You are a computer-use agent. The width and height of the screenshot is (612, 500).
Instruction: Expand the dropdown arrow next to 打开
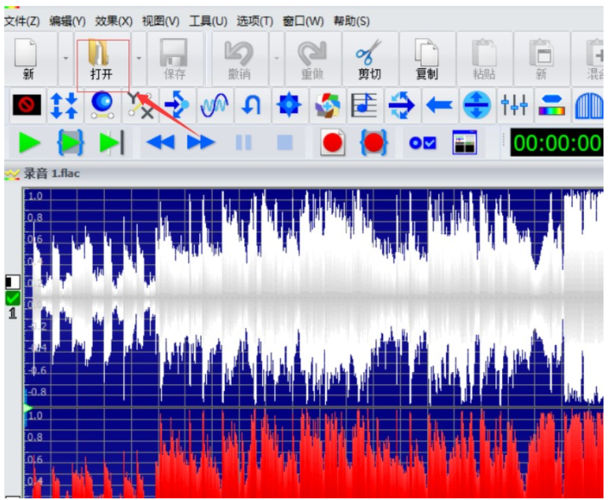coord(138,60)
